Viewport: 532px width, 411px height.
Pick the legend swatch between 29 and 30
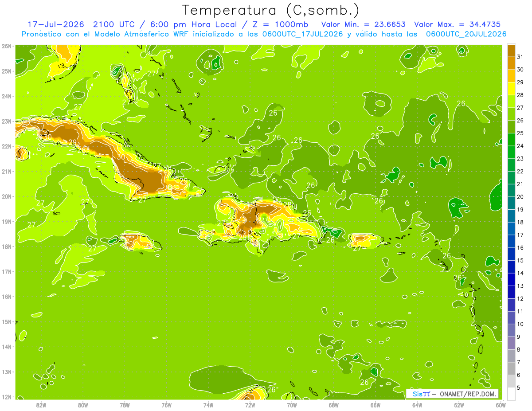point(512,76)
